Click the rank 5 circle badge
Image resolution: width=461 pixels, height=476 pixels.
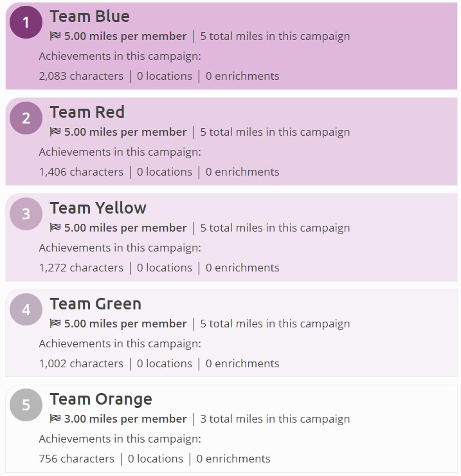point(26,405)
